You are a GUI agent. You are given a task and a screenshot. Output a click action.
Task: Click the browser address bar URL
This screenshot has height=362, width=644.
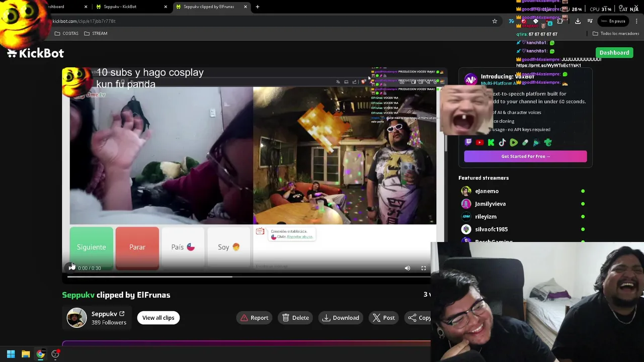[84, 21]
